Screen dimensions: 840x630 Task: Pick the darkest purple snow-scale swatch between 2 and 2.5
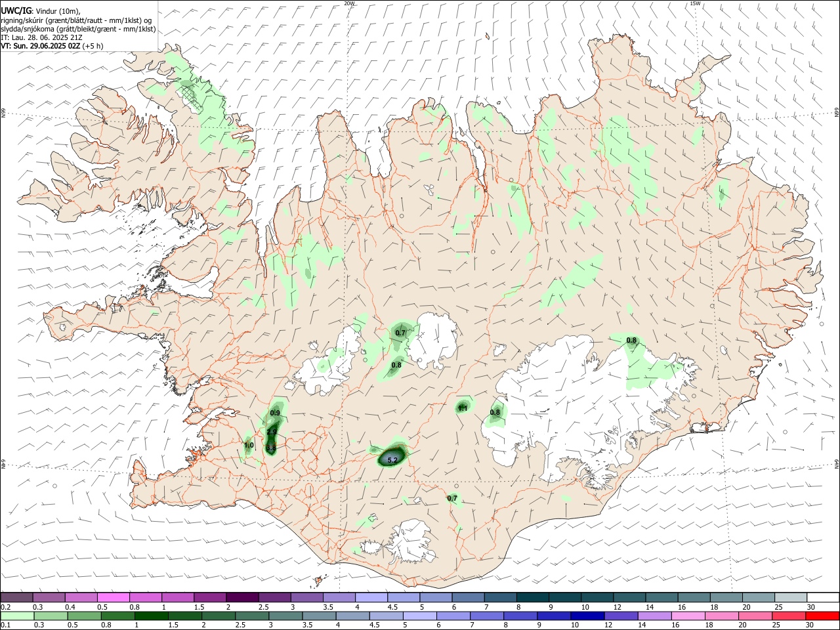(x=242, y=598)
